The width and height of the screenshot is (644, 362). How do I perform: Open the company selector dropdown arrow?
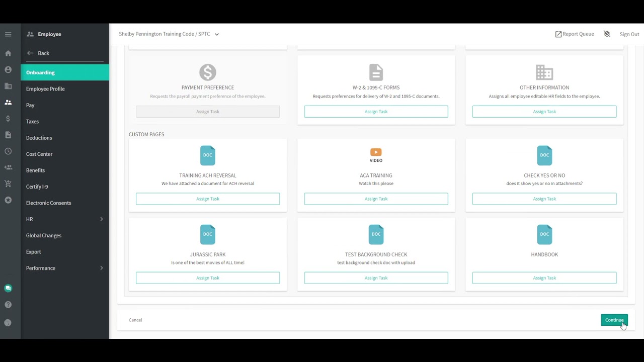[x=217, y=34]
